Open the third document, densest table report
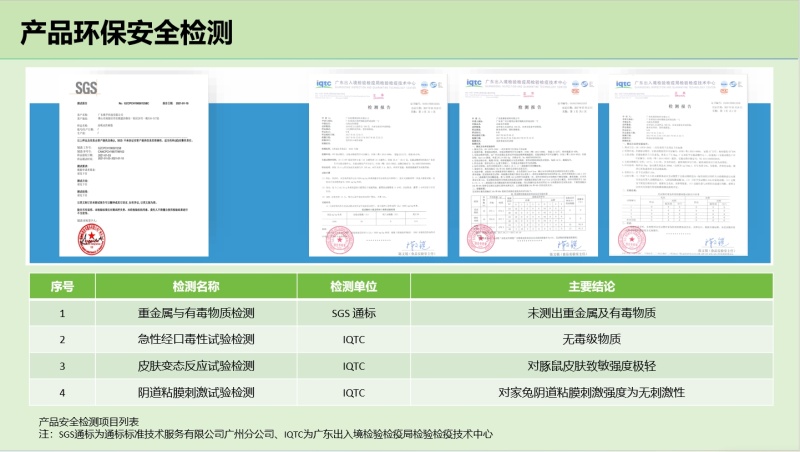The width and height of the screenshot is (800, 452). (528, 165)
